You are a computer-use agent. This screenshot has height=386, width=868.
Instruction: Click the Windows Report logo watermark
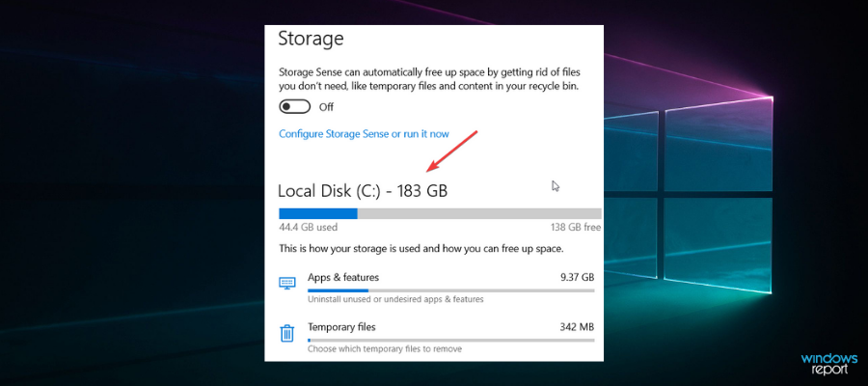pos(828,364)
